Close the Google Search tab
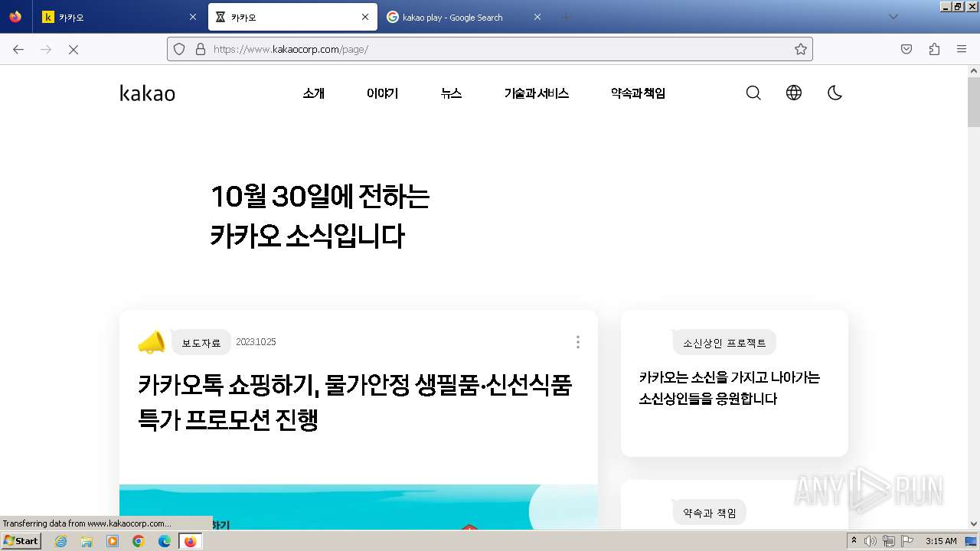Viewport: 980px width, 551px height. click(x=537, y=17)
